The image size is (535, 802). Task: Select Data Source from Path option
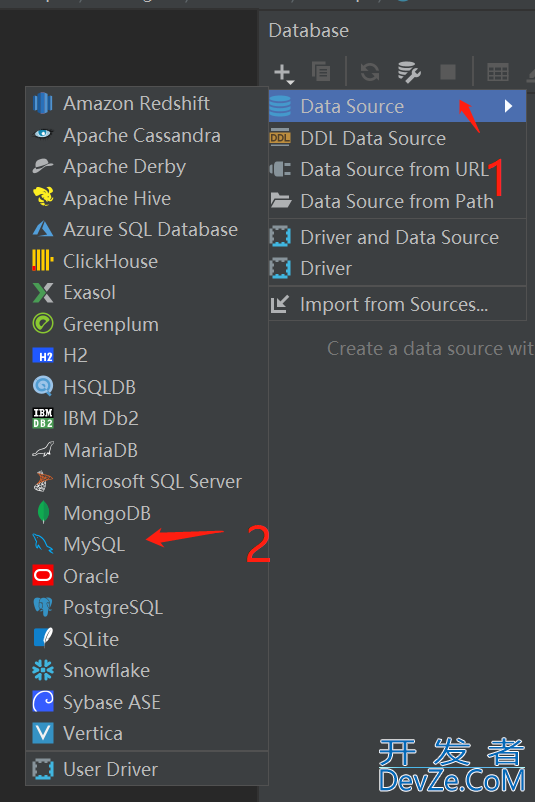point(397,201)
